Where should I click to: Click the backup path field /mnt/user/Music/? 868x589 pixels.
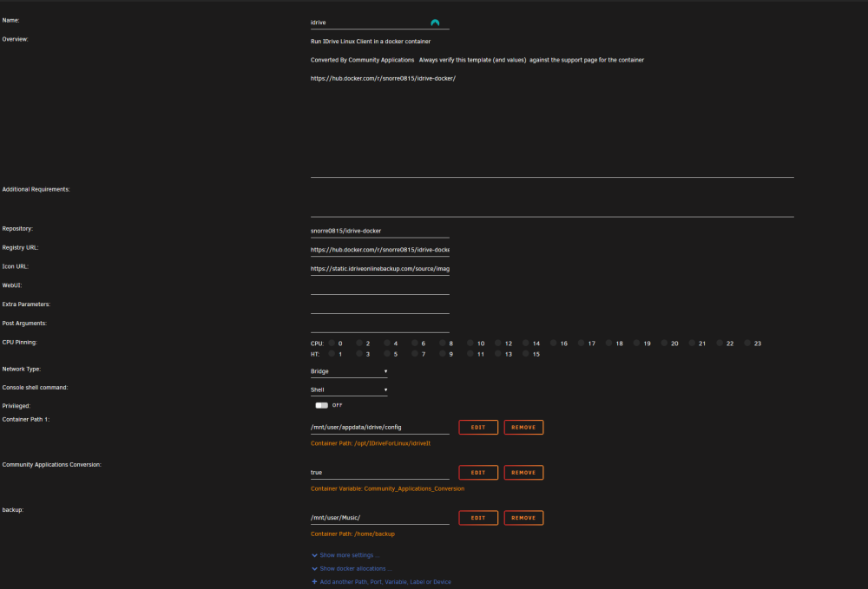click(380, 518)
